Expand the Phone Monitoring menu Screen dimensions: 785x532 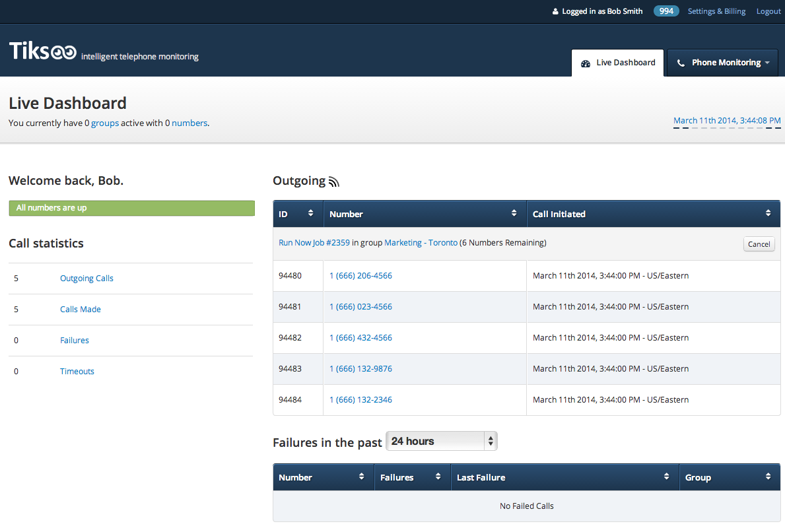723,63
